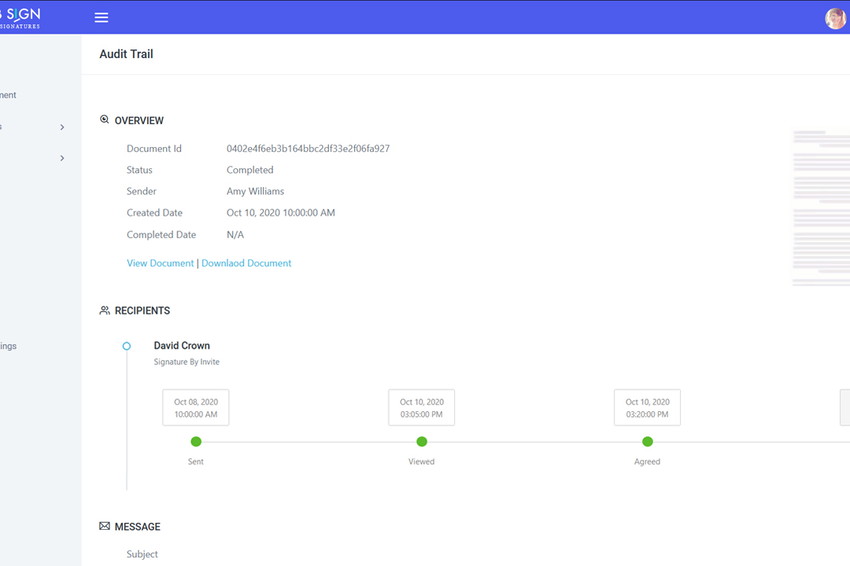Click the Sent step label
Image resolution: width=850 pixels, height=566 pixels.
[196, 461]
